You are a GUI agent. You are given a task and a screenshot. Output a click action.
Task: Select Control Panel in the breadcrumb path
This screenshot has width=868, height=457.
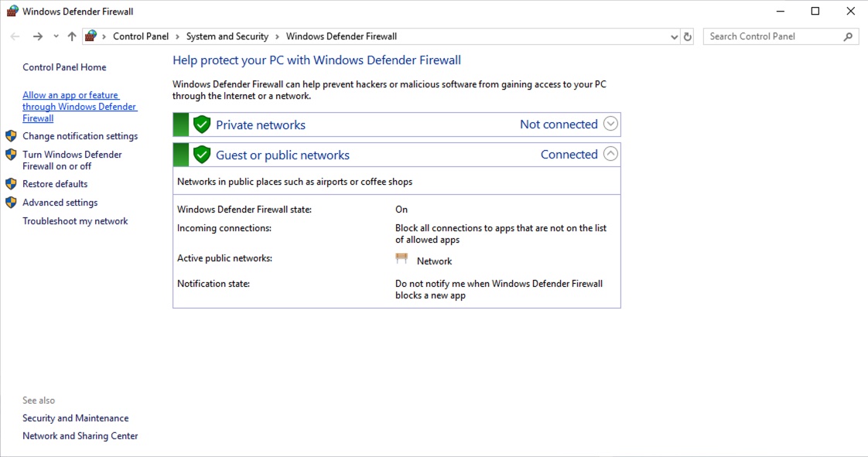[141, 36]
